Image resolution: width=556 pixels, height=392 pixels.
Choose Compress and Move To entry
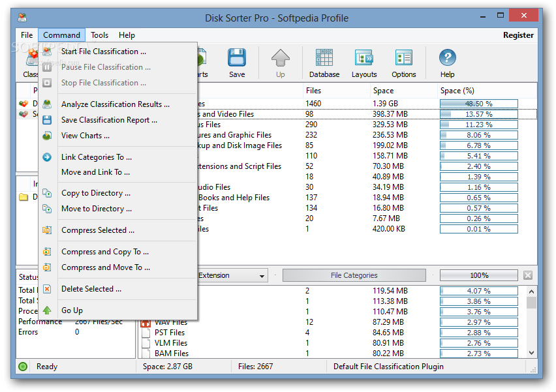click(x=117, y=267)
